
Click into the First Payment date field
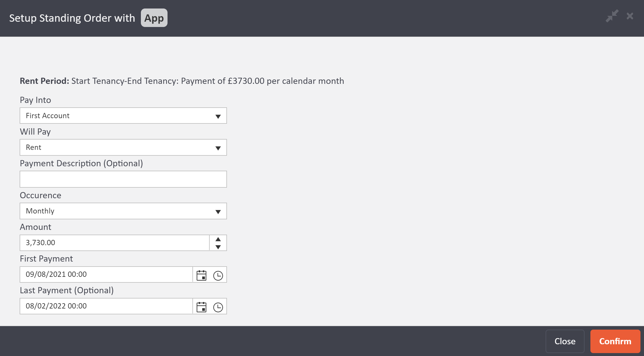pyautogui.click(x=106, y=274)
